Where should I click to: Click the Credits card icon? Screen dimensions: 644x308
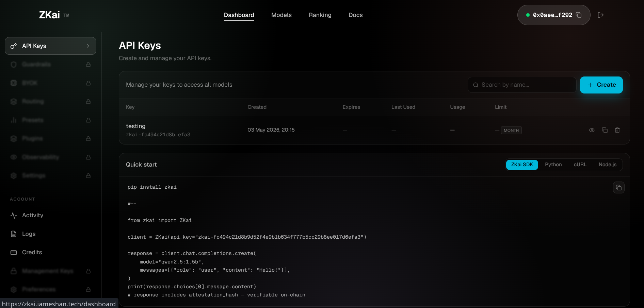click(14, 252)
